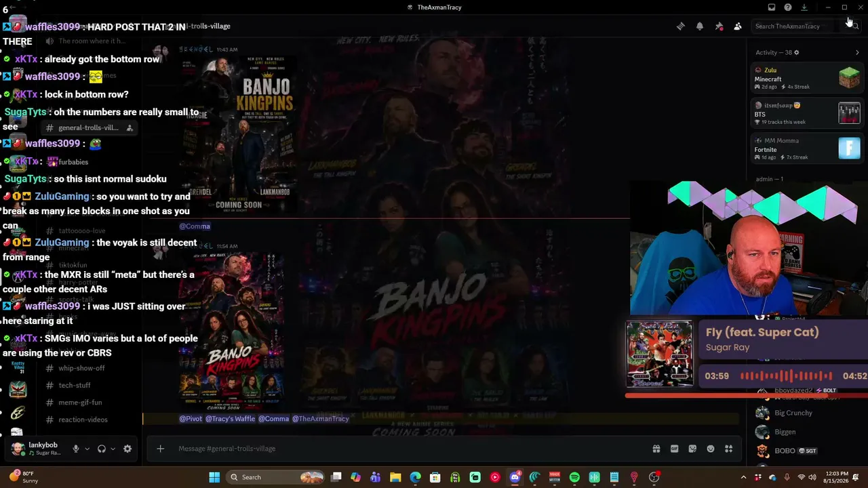The height and width of the screenshot is (488, 868).
Task: Open Discord from the taskbar
Action: pos(515,477)
